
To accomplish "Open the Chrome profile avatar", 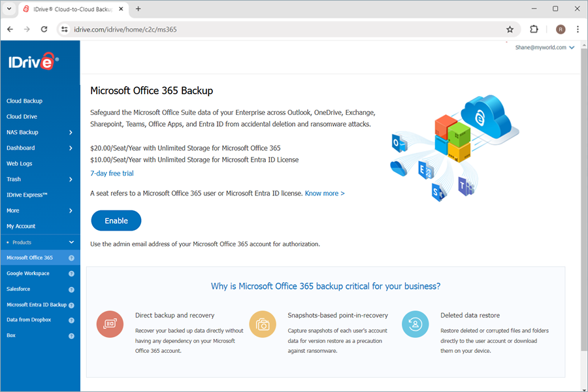I will 561,29.
